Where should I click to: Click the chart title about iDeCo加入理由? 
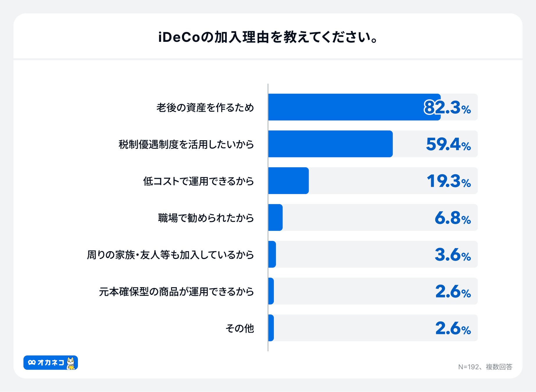pos(268,37)
